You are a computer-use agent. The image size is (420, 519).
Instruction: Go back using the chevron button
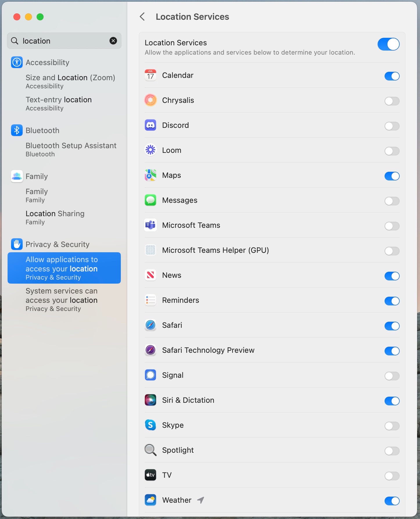(142, 17)
